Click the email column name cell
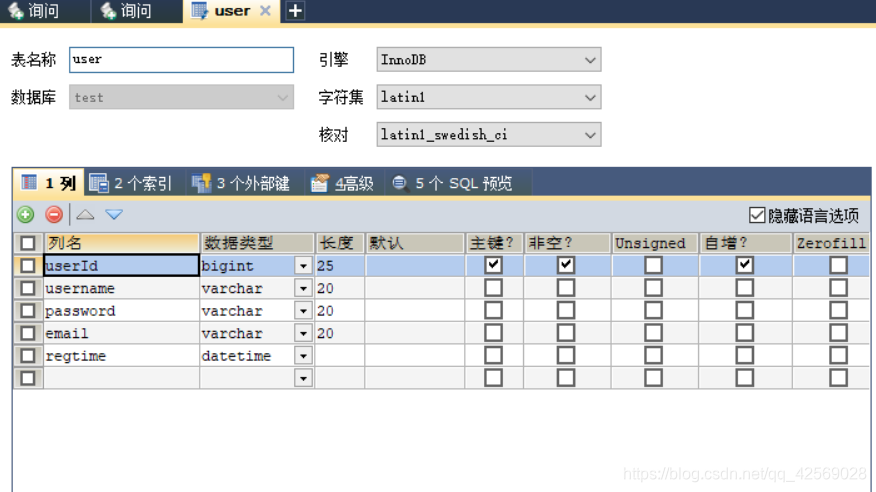The image size is (876, 492). click(x=121, y=333)
